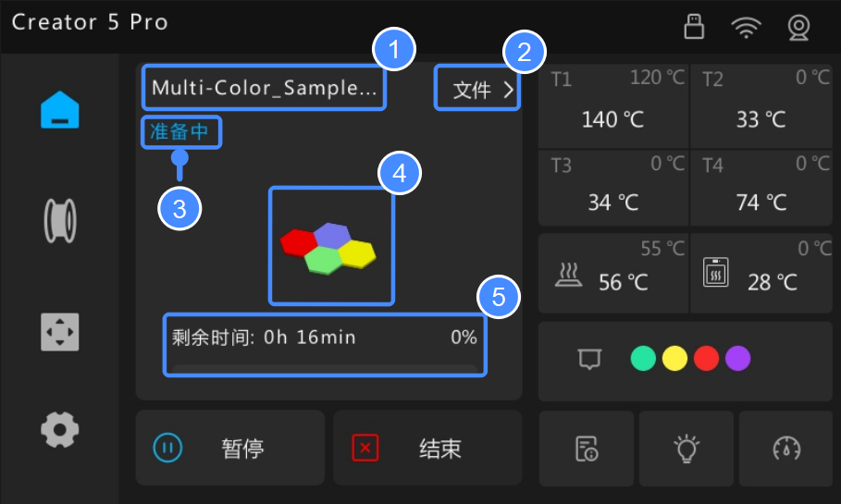This screenshot has height=504, width=841.
Task: Click the Creator 5 Pro title
Action: click(90, 22)
